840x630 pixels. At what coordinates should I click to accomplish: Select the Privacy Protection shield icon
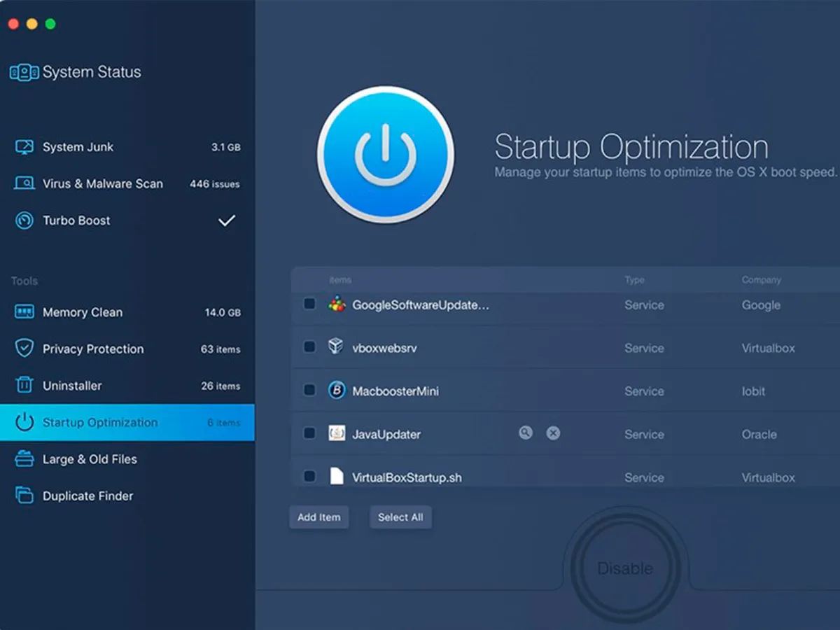[x=24, y=349]
